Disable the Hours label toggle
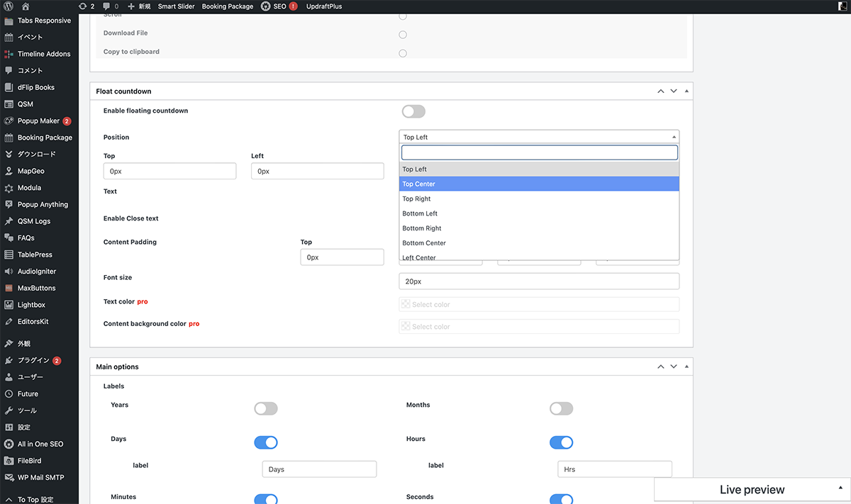Screen dimensions: 851x504 561,442
